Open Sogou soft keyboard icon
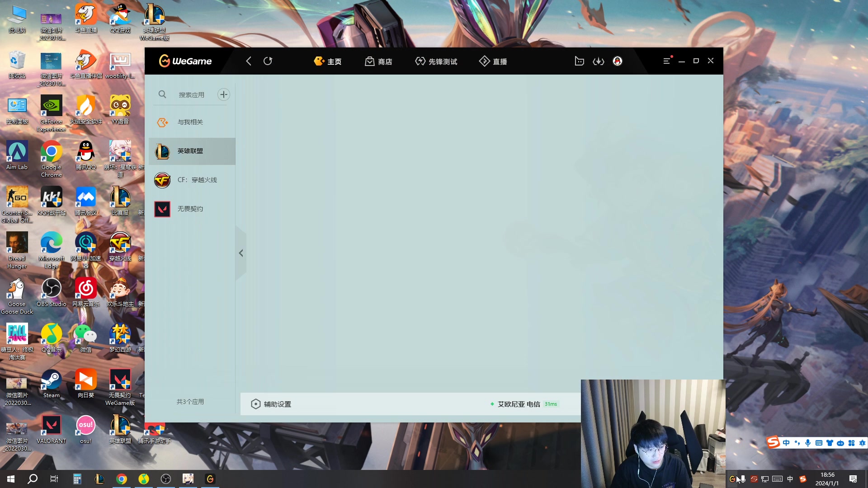This screenshot has height=488, width=868. (x=819, y=443)
